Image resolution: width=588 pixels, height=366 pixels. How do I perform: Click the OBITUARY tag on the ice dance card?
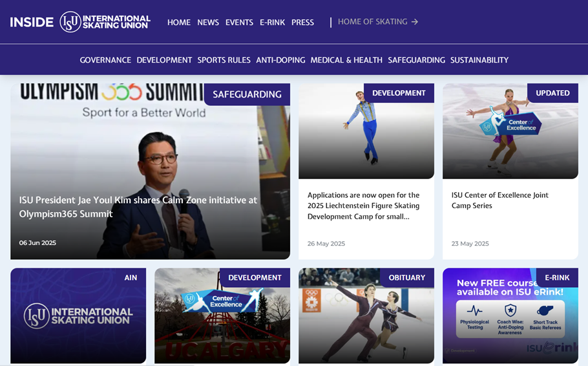click(x=407, y=278)
